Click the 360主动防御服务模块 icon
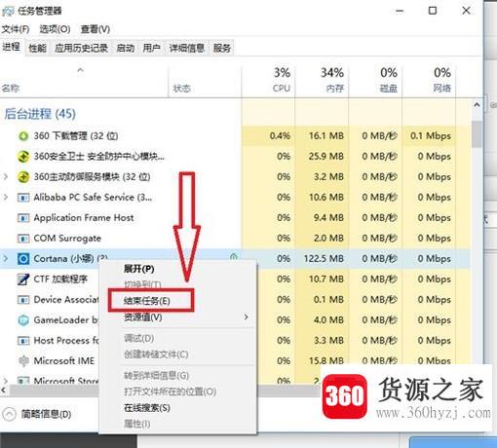This screenshot has width=497, height=448. coord(23,177)
